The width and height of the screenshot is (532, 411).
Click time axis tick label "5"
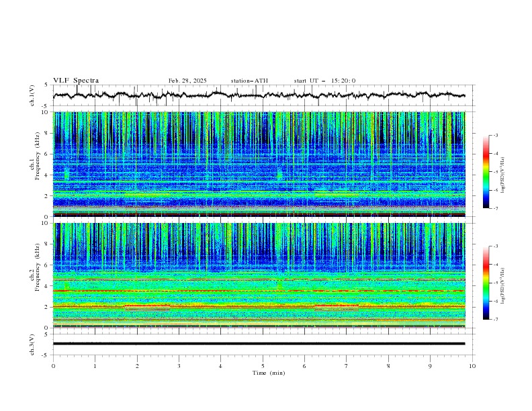(263, 366)
